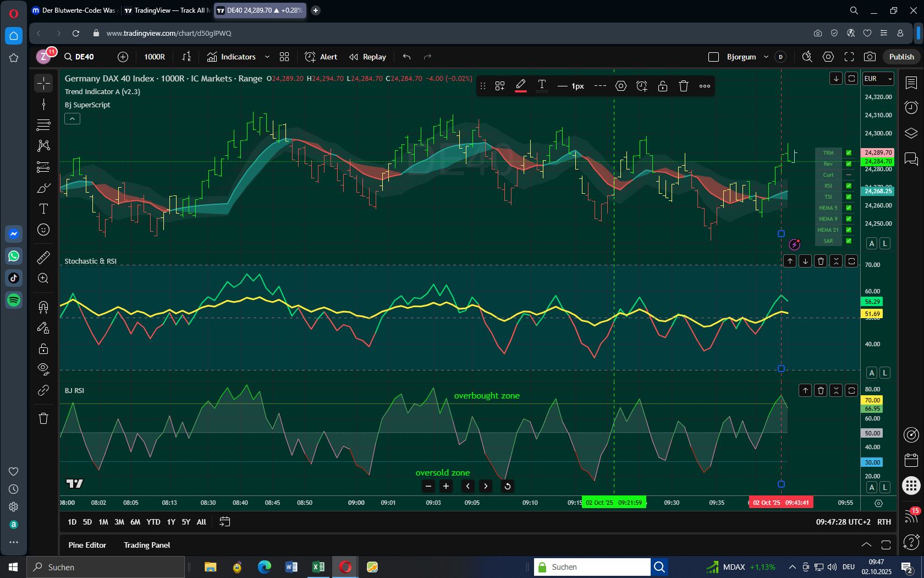Open the Alerts panel clock icon
The height and width of the screenshot is (578, 924).
tap(911, 107)
